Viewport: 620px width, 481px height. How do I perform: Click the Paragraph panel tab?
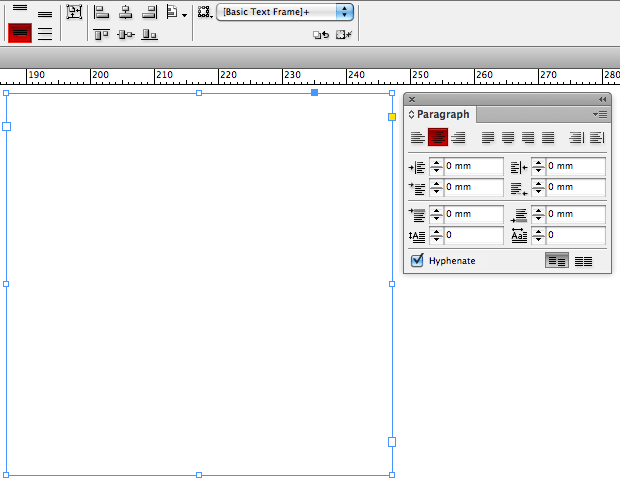442,115
